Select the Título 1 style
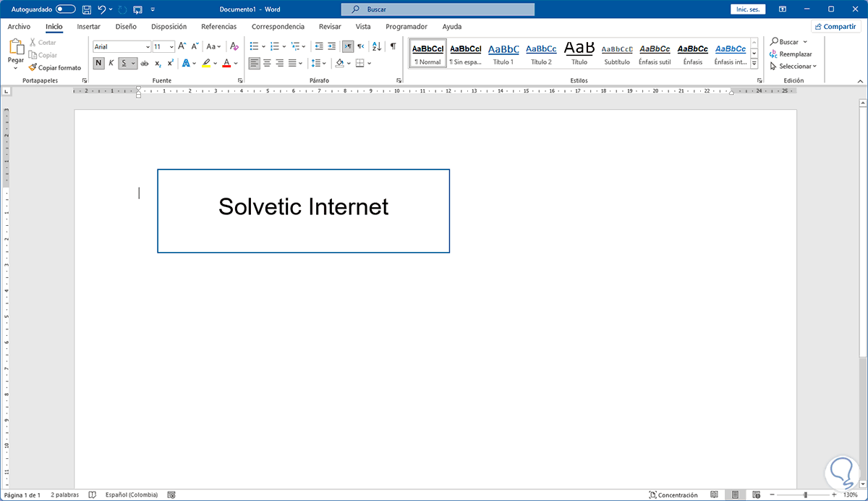This screenshot has width=868, height=501. click(x=503, y=53)
